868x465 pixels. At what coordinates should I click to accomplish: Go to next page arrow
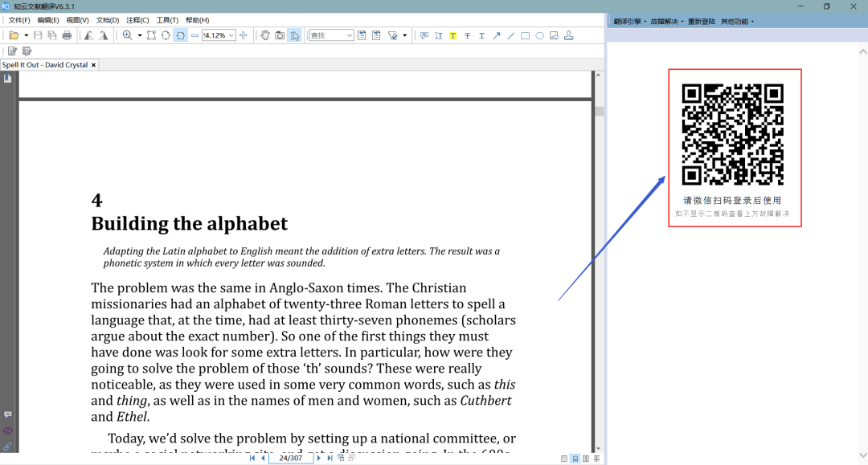319,459
